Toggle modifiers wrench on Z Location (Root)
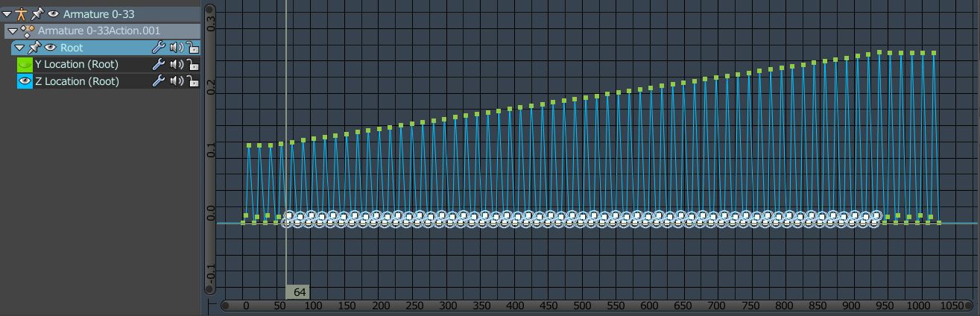This screenshot has width=980, height=316. pos(158,81)
